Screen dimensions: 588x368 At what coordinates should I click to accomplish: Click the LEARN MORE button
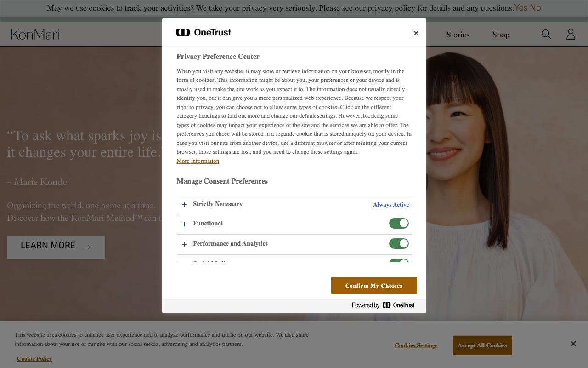click(56, 247)
